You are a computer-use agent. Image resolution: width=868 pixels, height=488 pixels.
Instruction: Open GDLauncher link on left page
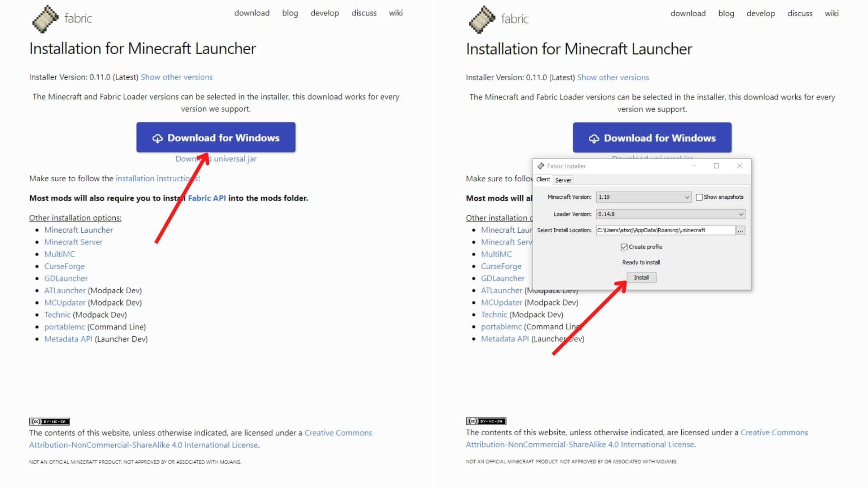[x=66, y=278]
